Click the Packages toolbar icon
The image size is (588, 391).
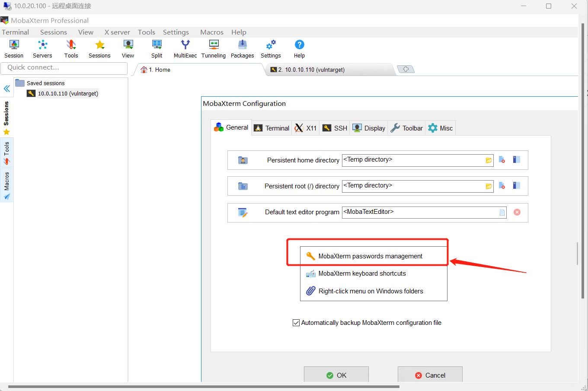[x=242, y=49]
